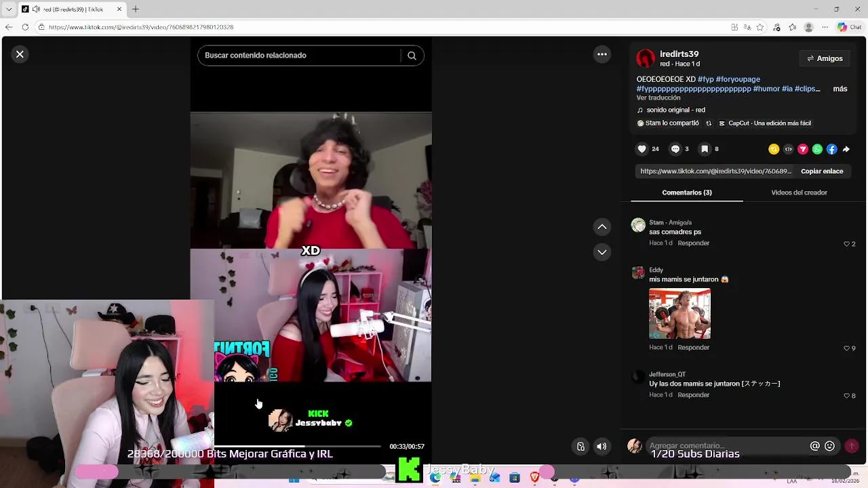Get embed code with the code icon
This screenshot has width=868, height=488.
click(788, 149)
